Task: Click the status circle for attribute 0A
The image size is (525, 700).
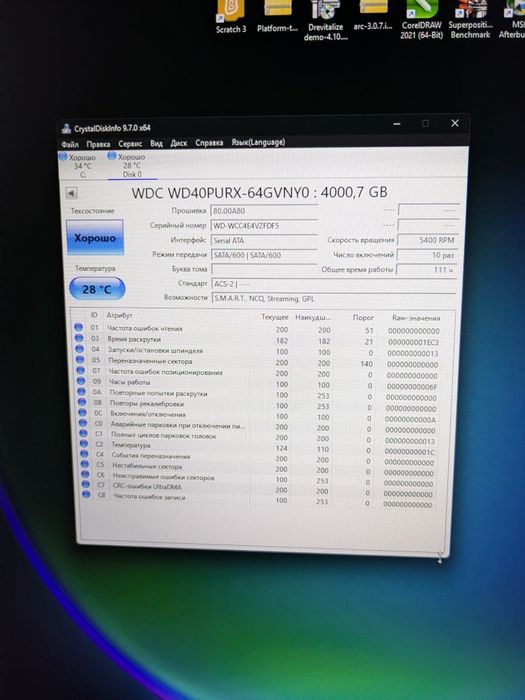Action: [x=81, y=392]
